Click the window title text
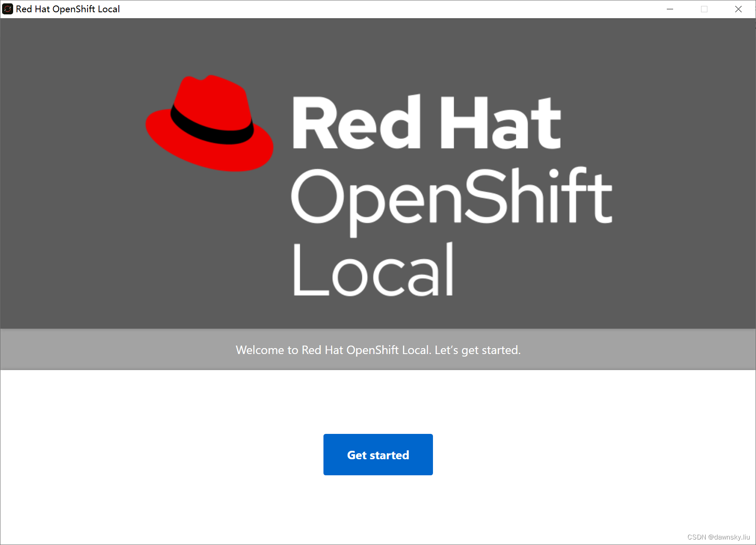The height and width of the screenshot is (545, 756). point(68,9)
